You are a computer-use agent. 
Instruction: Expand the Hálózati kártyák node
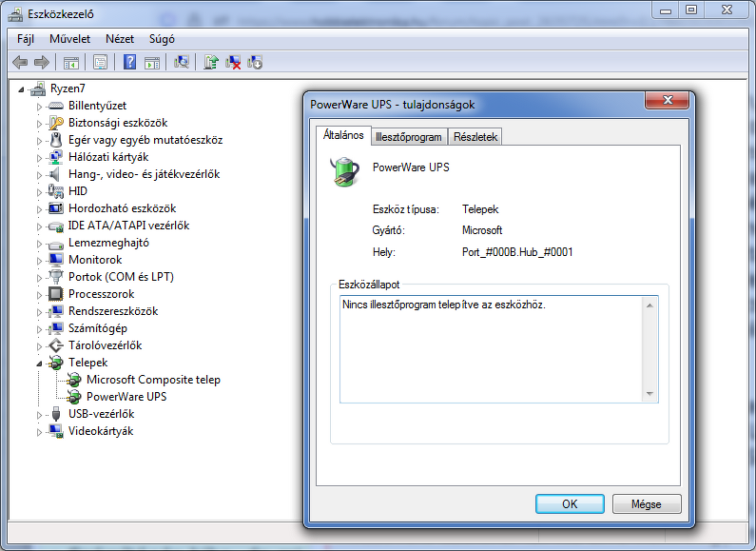click(40, 158)
